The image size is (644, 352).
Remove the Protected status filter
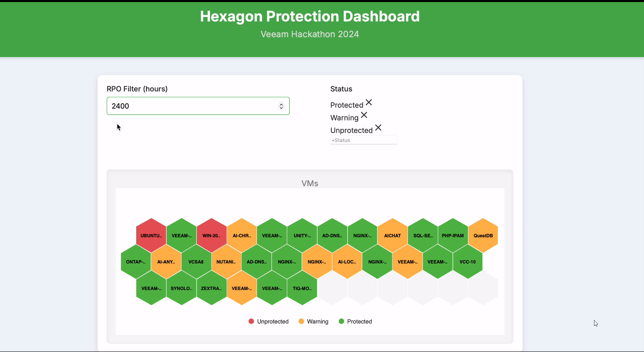point(368,102)
